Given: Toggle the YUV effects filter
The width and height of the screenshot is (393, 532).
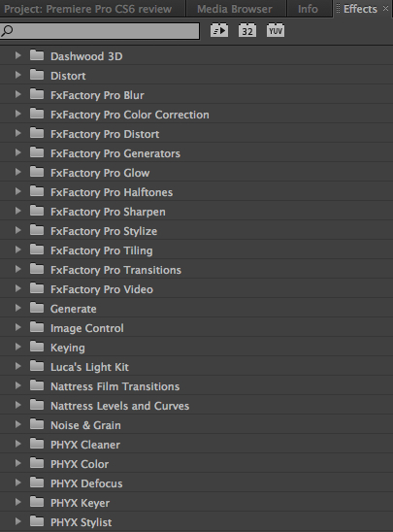Looking at the screenshot, I should pos(276,31).
